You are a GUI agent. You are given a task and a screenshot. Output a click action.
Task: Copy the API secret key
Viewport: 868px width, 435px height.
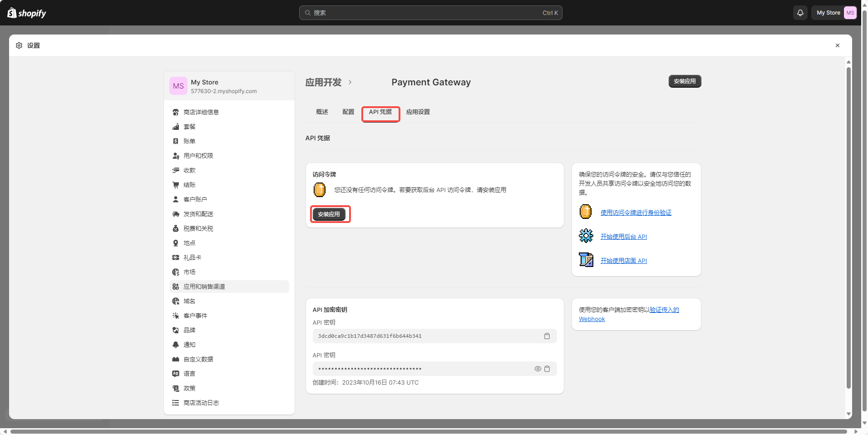547,369
